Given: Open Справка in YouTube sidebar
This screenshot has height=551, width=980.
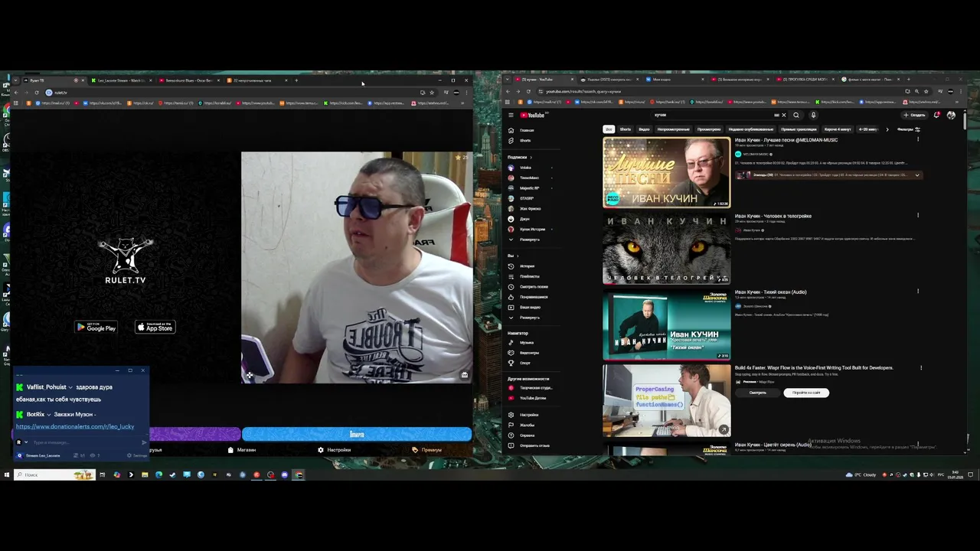Looking at the screenshot, I should tap(528, 435).
